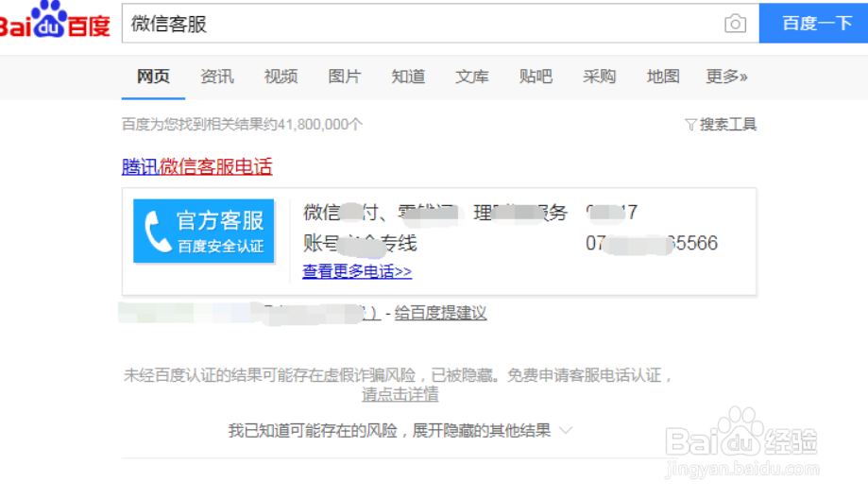Viewport: 868px width, 499px height.
Task: Click the 账号 专线 text row
Action: pos(360,243)
